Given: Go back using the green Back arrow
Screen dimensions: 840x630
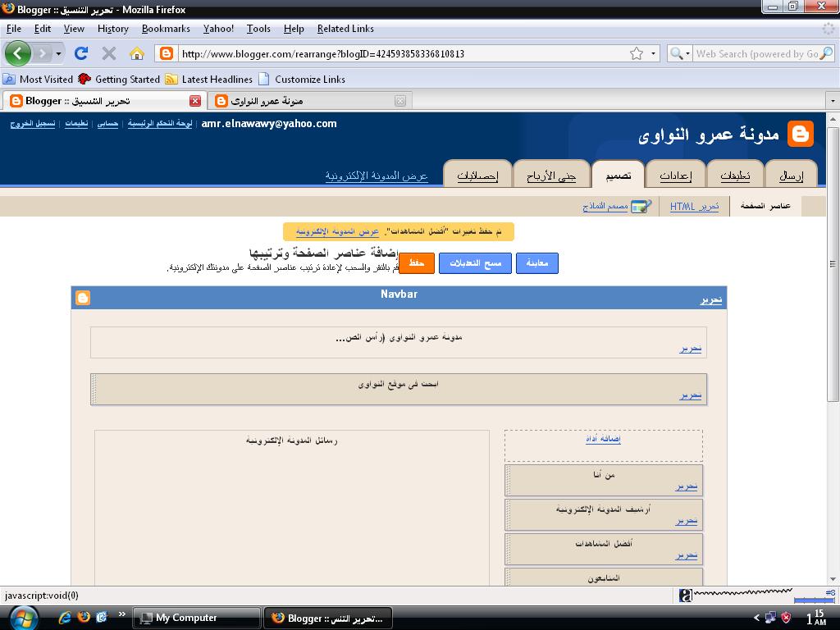Looking at the screenshot, I should [x=18, y=53].
